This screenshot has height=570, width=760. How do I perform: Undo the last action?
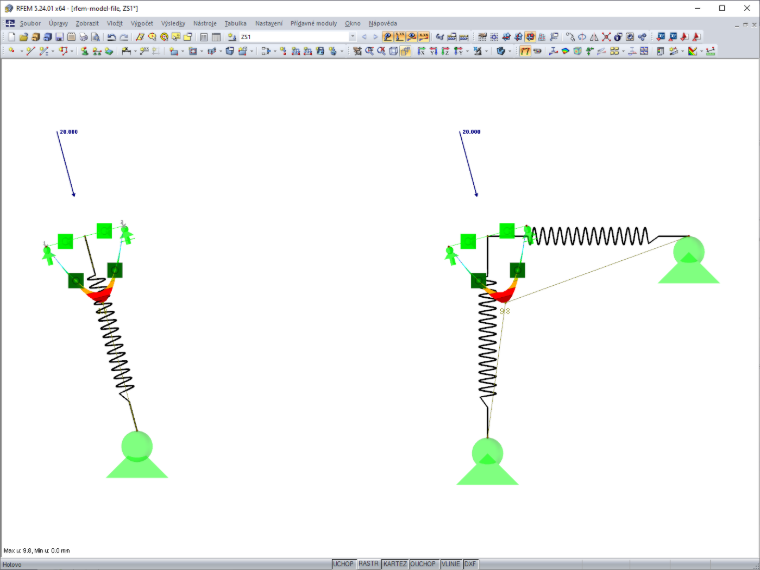111,37
